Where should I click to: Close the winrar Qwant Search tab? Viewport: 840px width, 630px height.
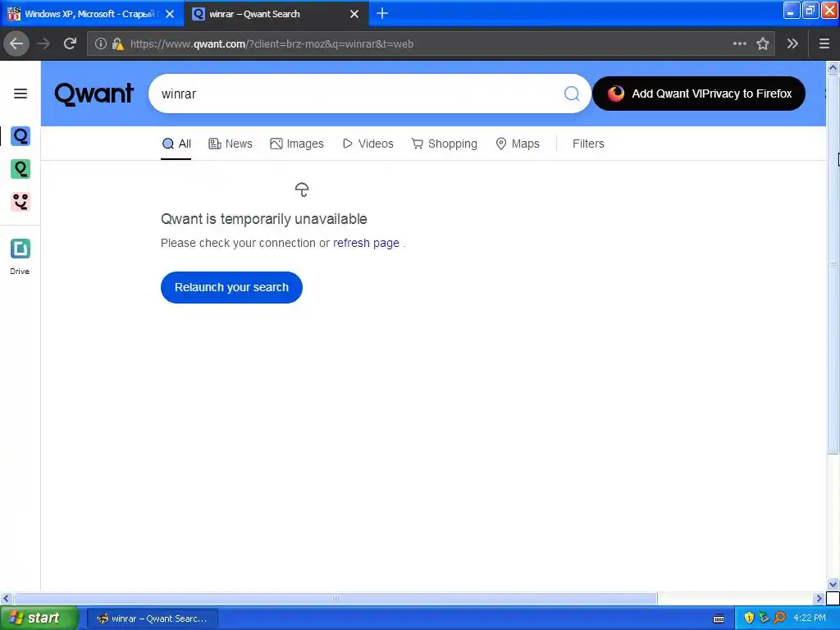point(354,14)
